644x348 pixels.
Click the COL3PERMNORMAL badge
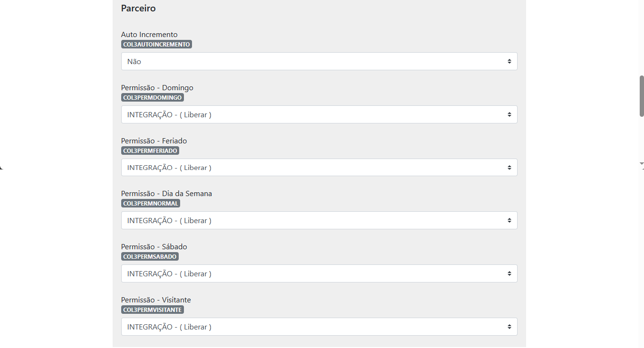pos(151,203)
